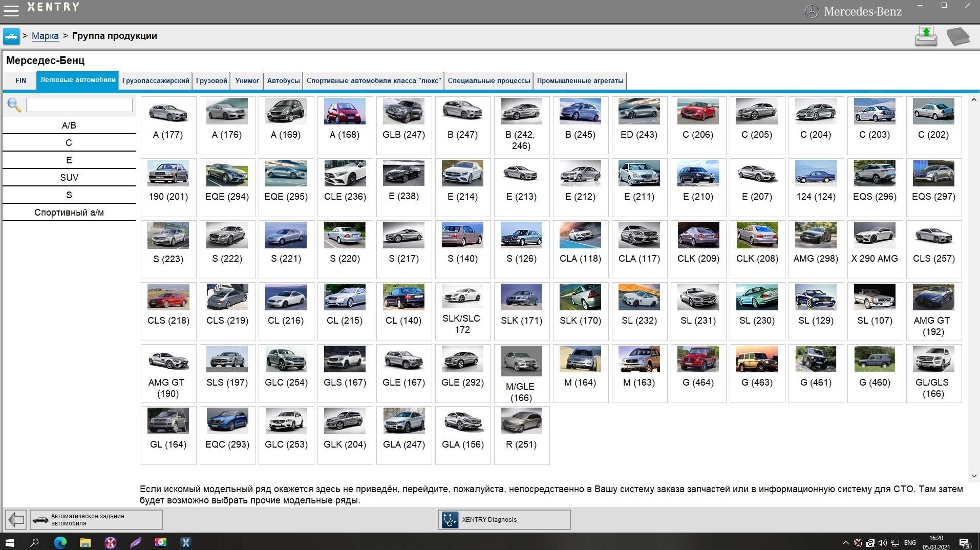Screen dimensions: 980x550
Task: Choose the GLC (254) vehicle tile
Action: 286,373
